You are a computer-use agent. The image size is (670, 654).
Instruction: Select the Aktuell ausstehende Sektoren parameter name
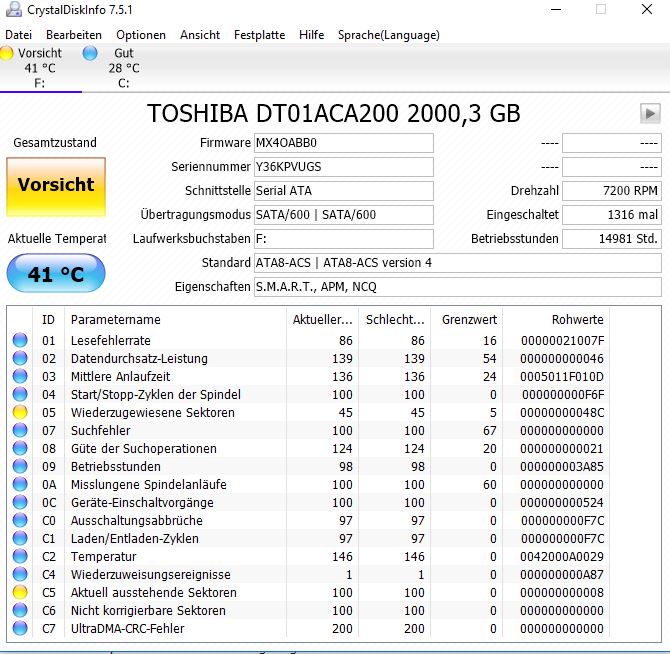tap(153, 592)
